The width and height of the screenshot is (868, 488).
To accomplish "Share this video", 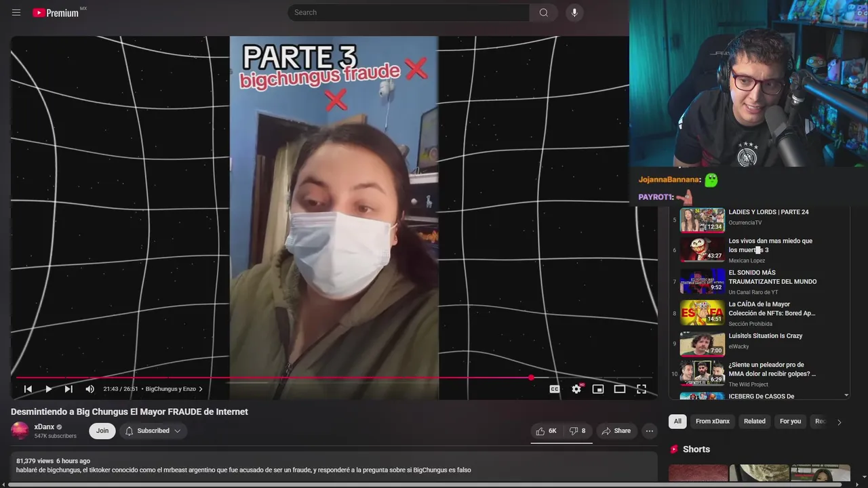I will pyautogui.click(x=616, y=430).
